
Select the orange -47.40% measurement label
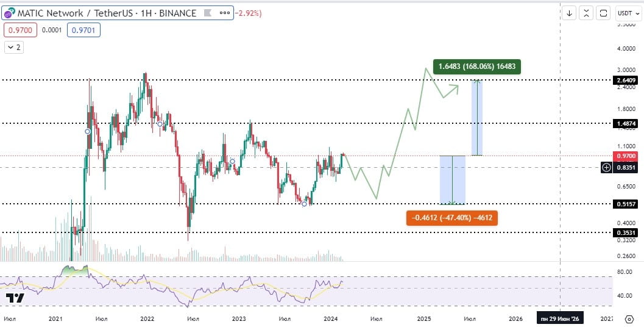pos(452,218)
